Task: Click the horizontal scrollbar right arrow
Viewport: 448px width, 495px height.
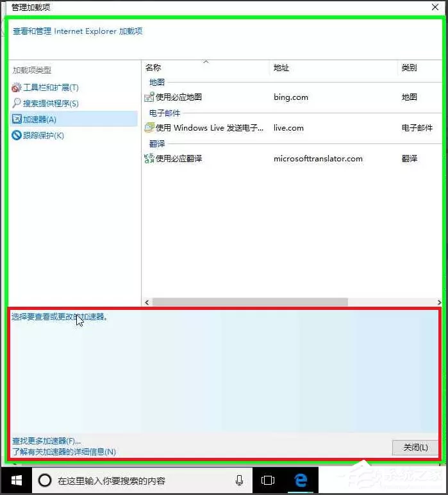Action: coord(439,302)
